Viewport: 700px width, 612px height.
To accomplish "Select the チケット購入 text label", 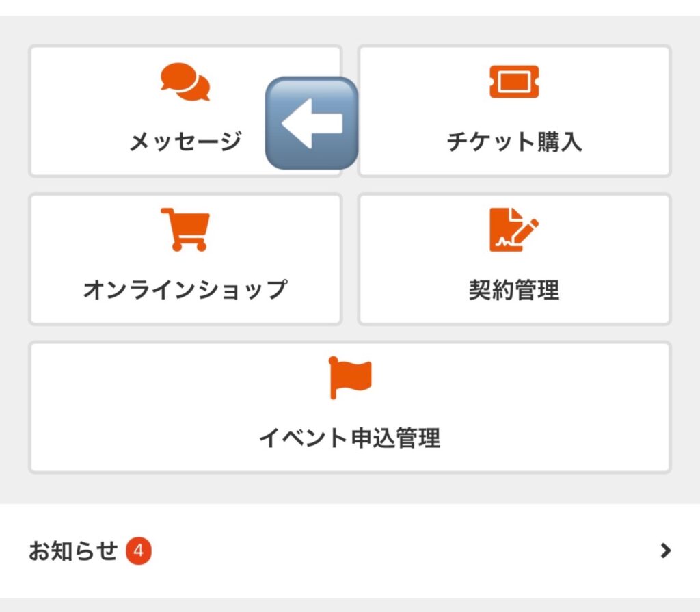I will pyautogui.click(x=514, y=142).
